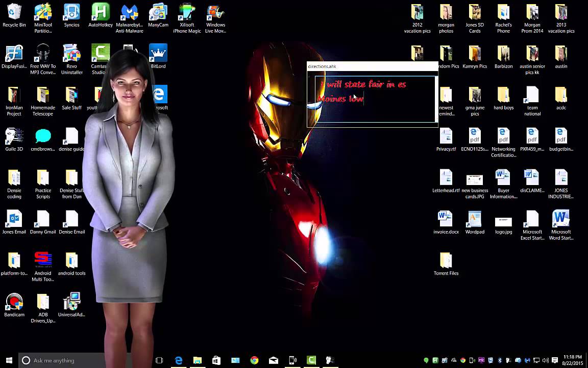Screen dimensions: 588x368
Task: Select the Densie coding folder
Action: click(14, 183)
